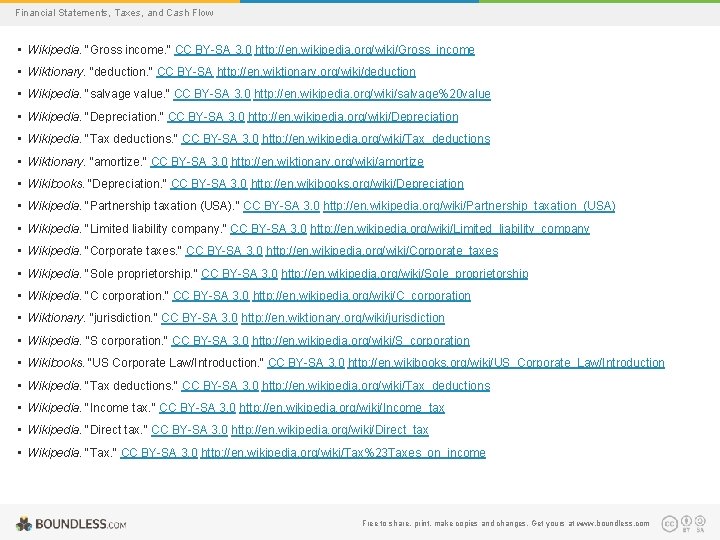Open the Direct_tax Wikipedia link
Image resolution: width=720 pixels, height=540 pixels.
[330, 430]
